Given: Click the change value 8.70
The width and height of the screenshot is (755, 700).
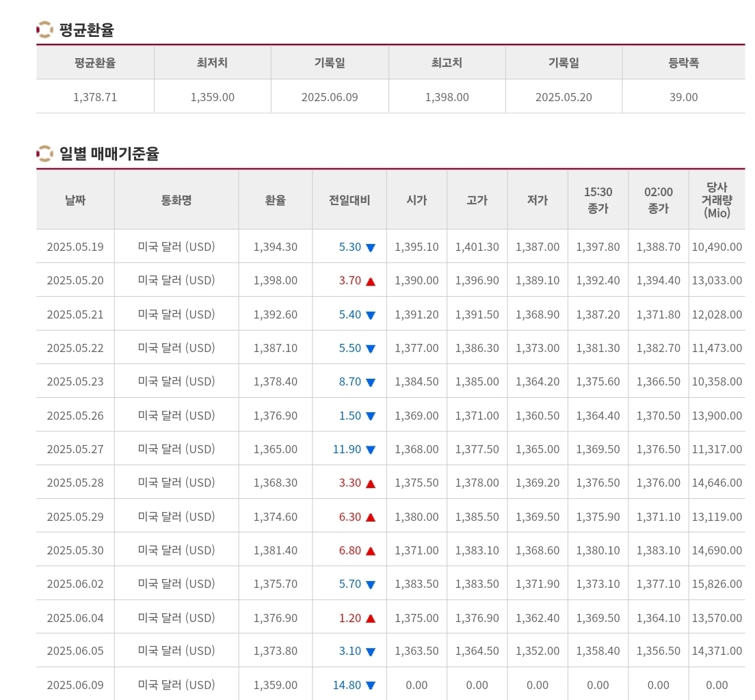Looking at the screenshot, I should click(x=349, y=381).
